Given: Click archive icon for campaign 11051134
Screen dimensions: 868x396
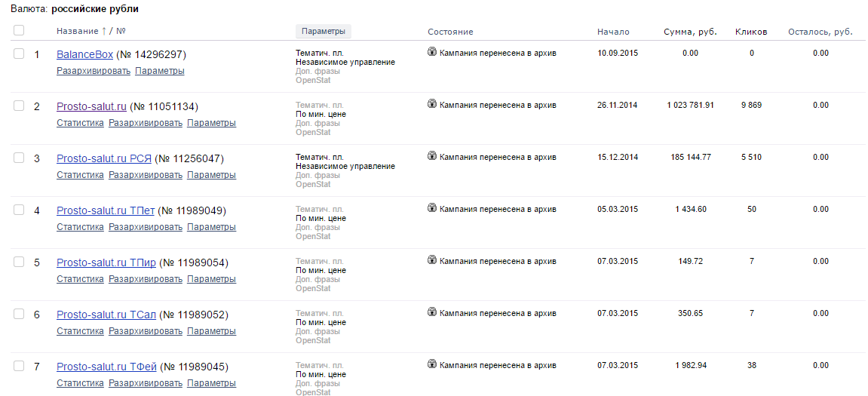Looking at the screenshot, I should tap(432, 104).
